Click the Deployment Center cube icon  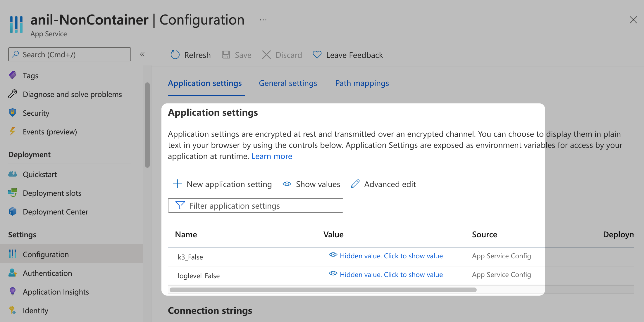click(x=13, y=212)
